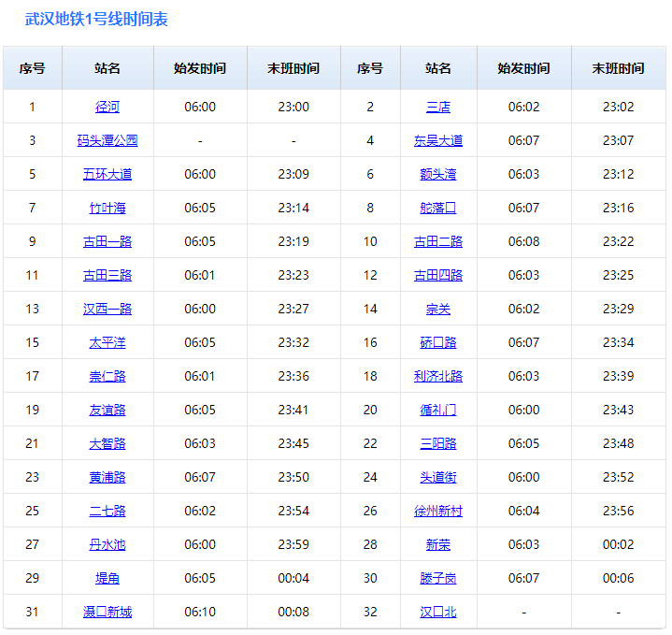Open the 码头潭公园 station link
Image resolution: width=672 pixels, height=635 pixels.
[107, 140]
